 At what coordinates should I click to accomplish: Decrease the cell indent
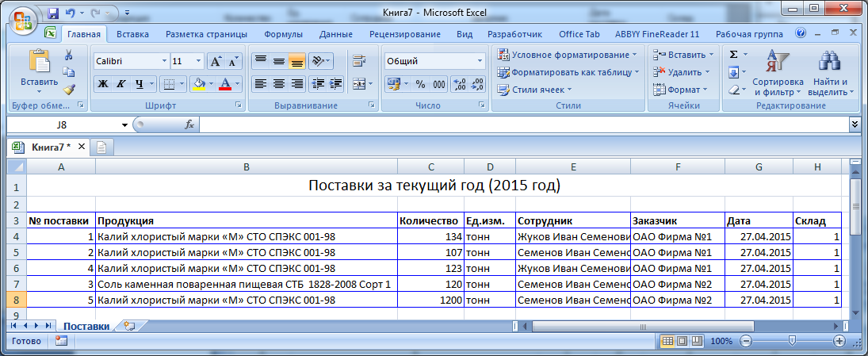coord(319,84)
